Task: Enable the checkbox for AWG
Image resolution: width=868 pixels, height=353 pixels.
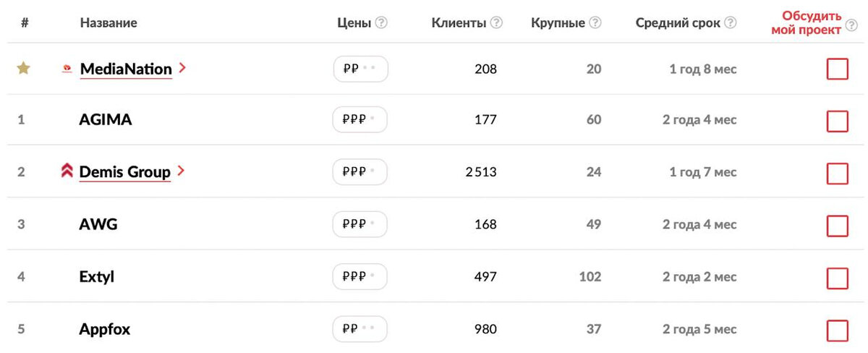Action: coord(837,226)
